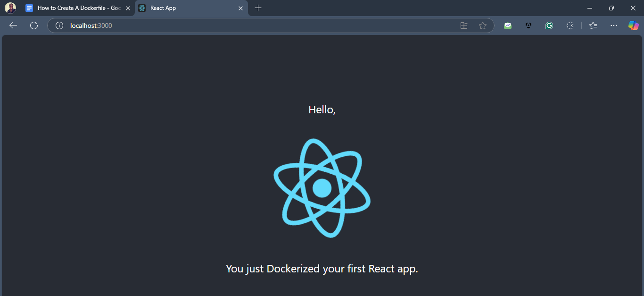Click the Grammarly extension icon

tap(549, 25)
